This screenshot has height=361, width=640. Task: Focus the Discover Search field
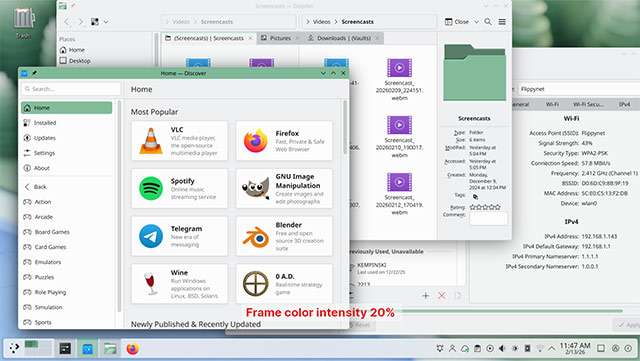(x=71, y=89)
